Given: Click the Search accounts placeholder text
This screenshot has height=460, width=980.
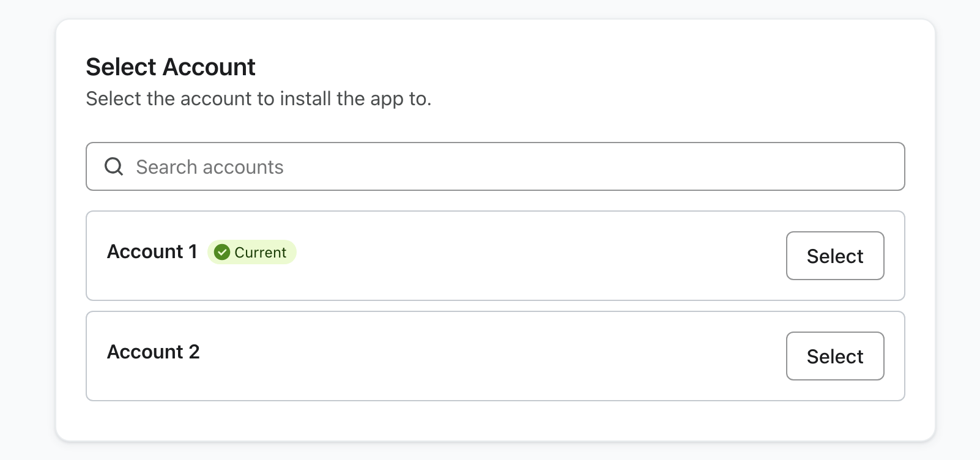Looking at the screenshot, I should point(210,167).
